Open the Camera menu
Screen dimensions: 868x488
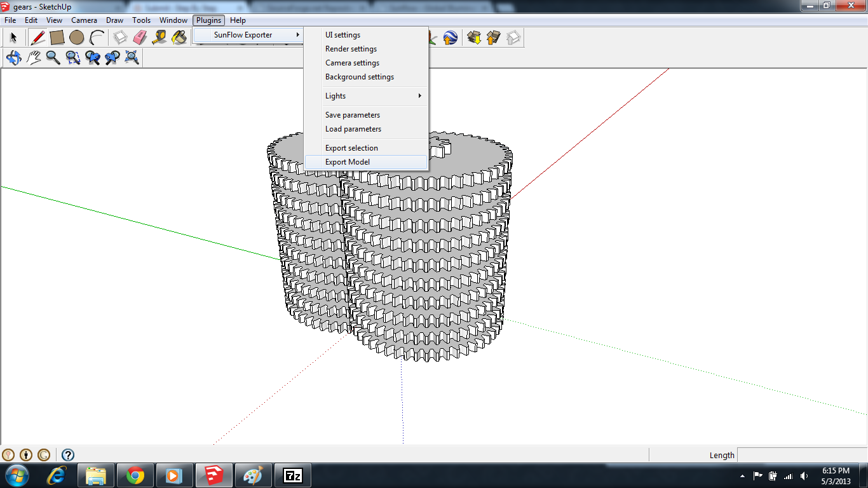(x=84, y=20)
